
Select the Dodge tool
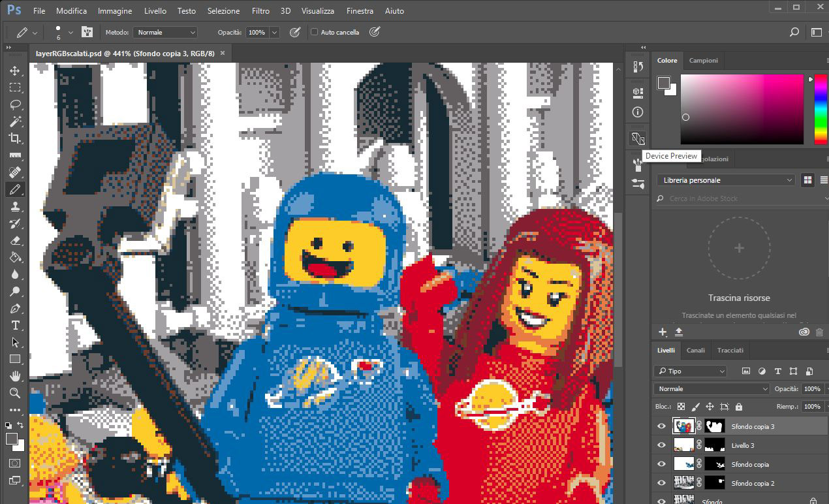pyautogui.click(x=14, y=291)
